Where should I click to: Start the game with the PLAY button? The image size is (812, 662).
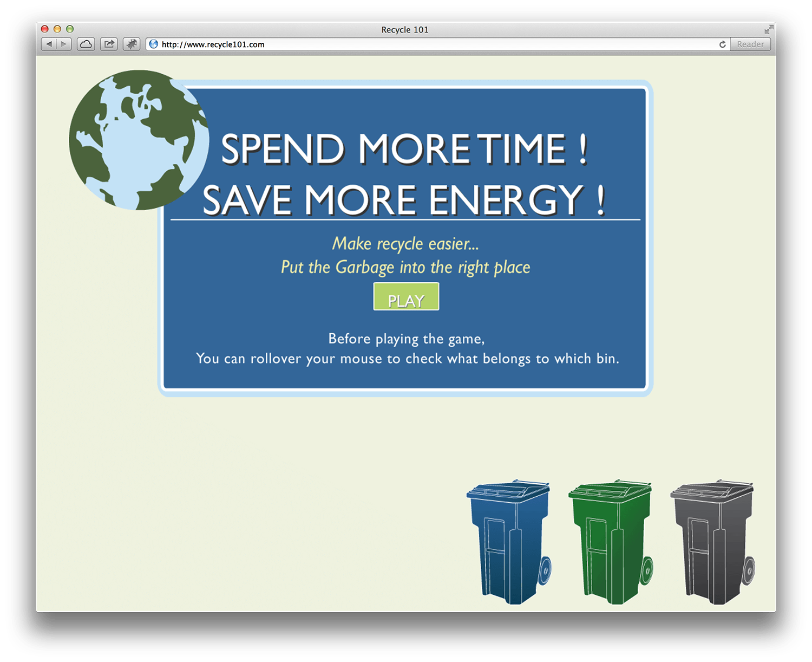[x=406, y=297]
